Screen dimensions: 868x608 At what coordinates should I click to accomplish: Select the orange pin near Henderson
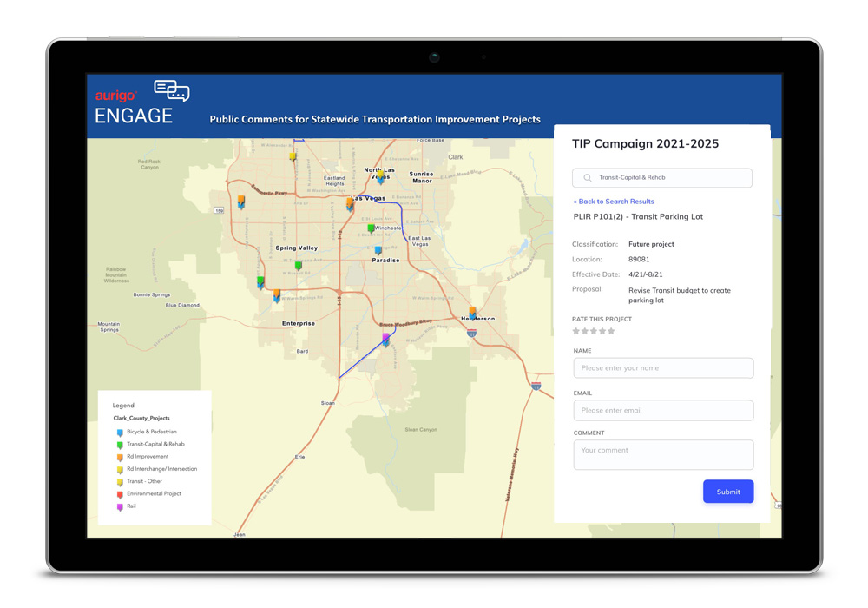(472, 310)
